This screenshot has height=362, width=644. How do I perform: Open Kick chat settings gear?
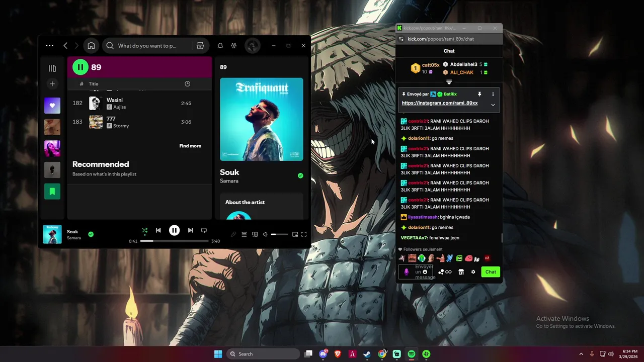tap(473, 272)
